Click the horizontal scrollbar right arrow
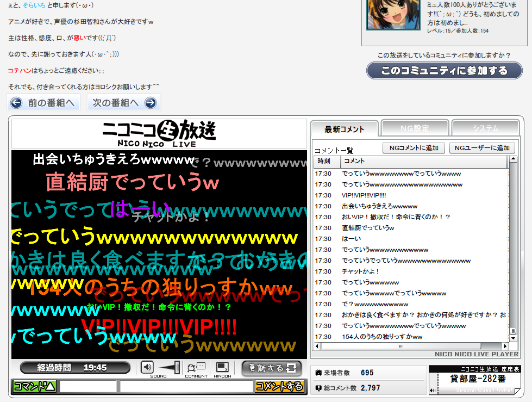 coord(505,347)
